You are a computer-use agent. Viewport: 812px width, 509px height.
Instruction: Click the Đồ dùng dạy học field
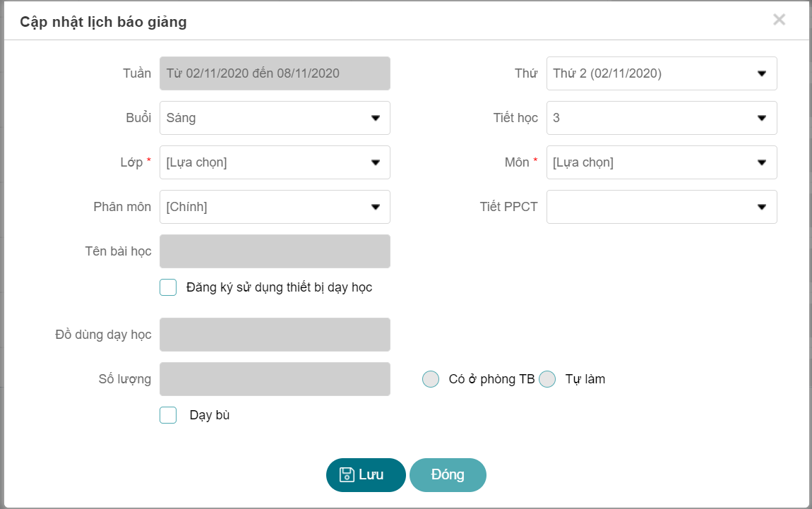pyautogui.click(x=275, y=335)
